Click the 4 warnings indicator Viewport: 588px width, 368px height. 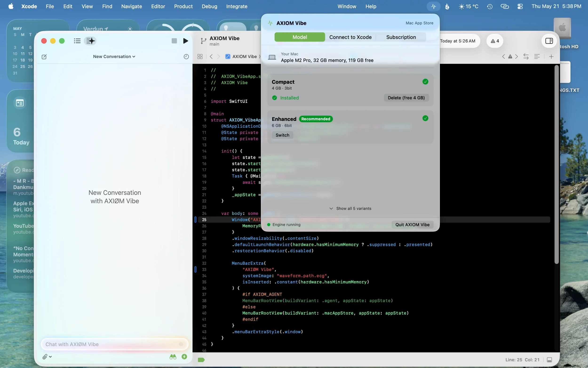pyautogui.click(x=494, y=41)
